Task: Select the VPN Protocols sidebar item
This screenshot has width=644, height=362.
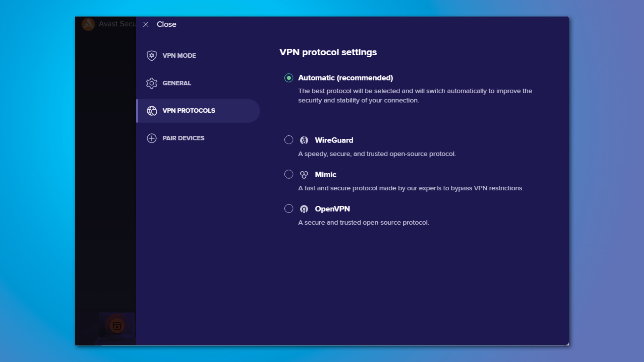Action: [198, 111]
